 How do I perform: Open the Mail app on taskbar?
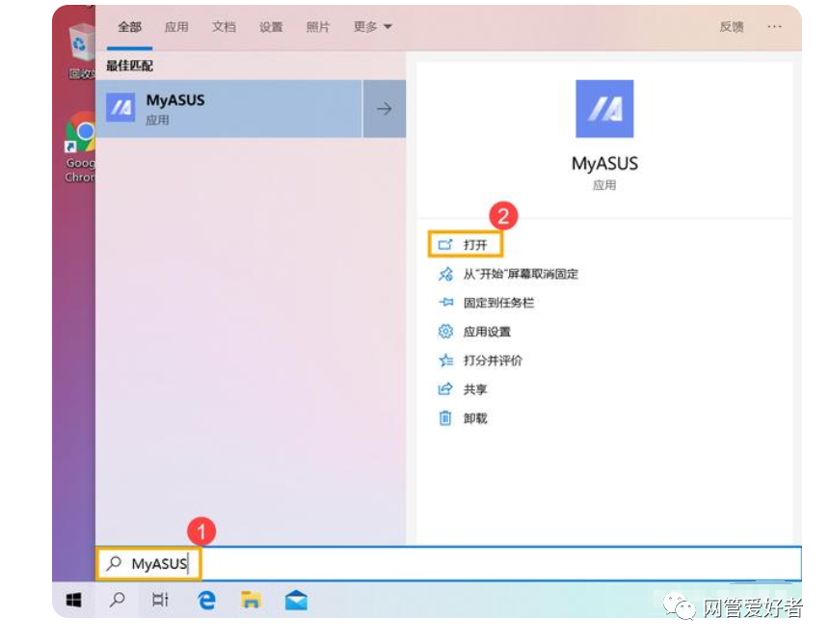coord(296,600)
